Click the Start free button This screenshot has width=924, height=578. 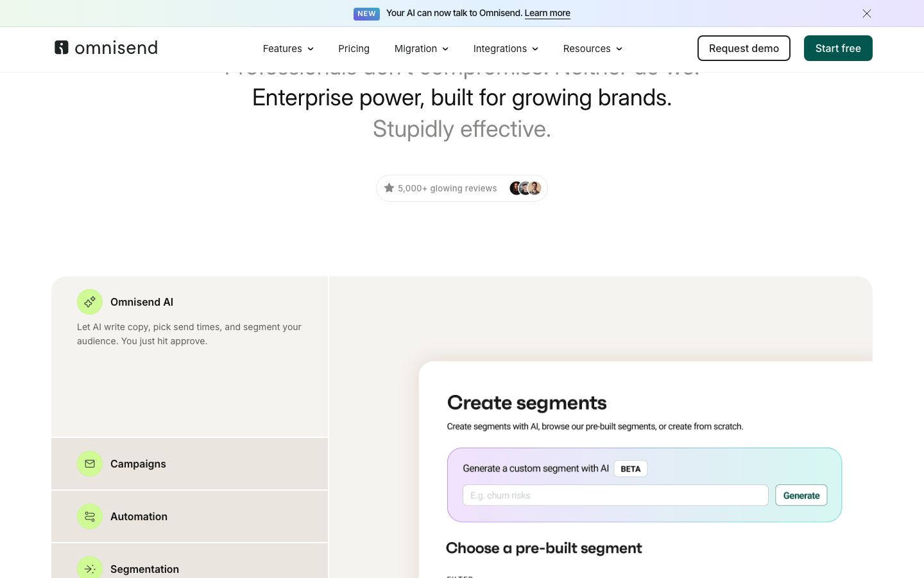(x=838, y=48)
